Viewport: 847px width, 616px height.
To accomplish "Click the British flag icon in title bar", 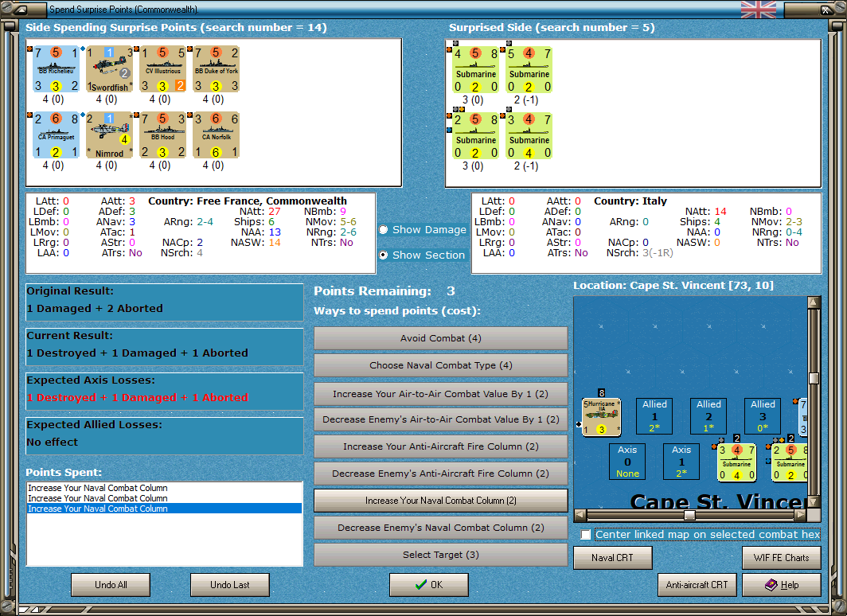I will click(759, 10).
